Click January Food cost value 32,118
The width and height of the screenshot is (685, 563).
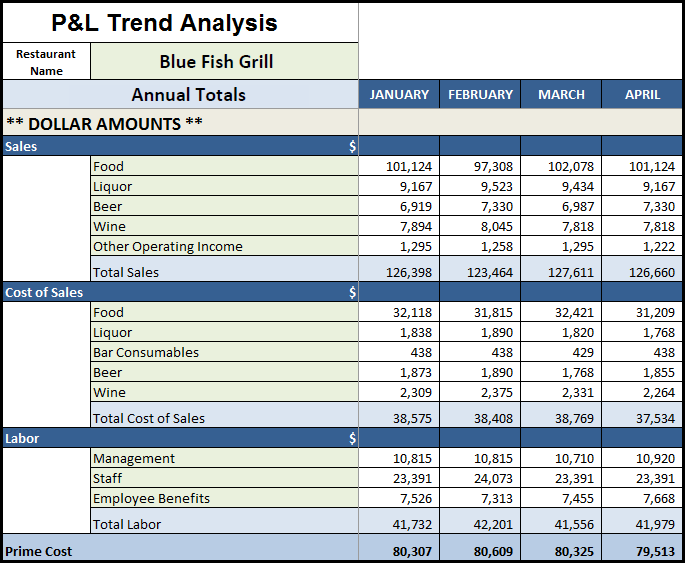point(399,312)
